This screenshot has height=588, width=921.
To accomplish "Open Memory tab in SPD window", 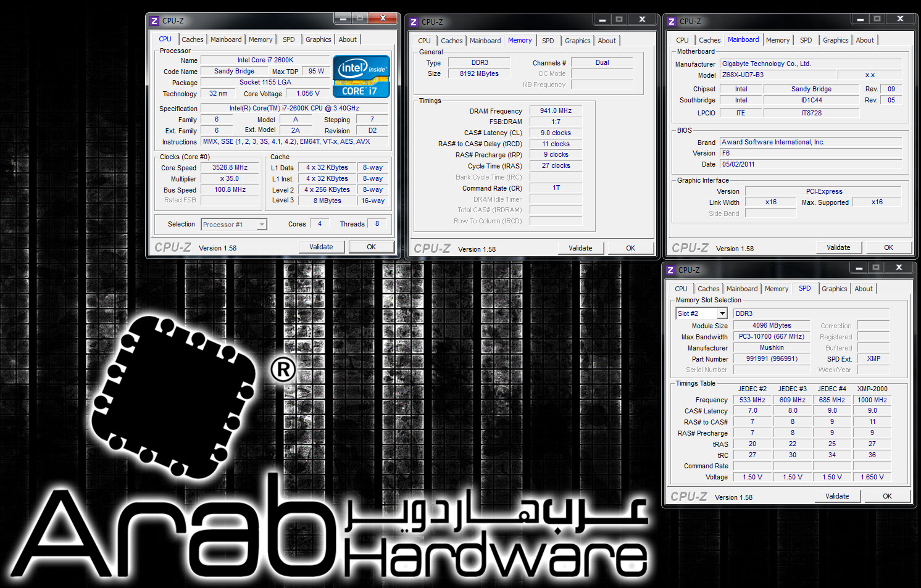I will point(777,289).
